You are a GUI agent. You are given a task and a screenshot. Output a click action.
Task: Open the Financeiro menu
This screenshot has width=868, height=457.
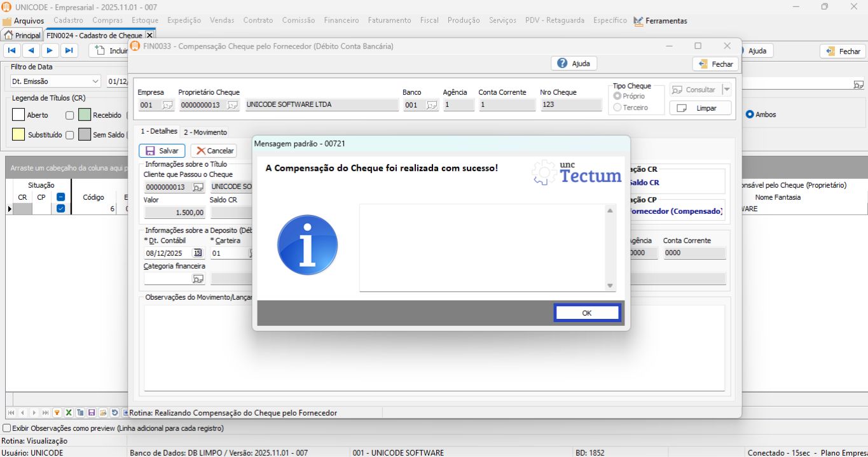click(341, 20)
